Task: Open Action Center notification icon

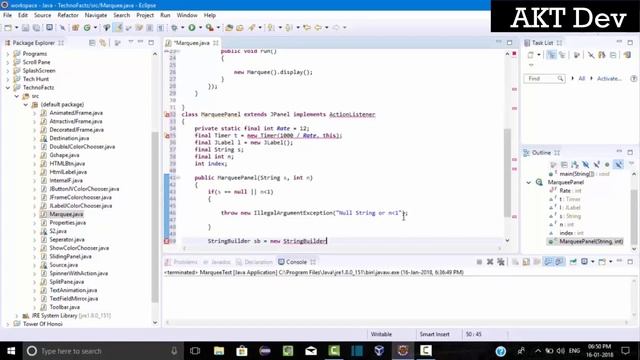Action: click(x=626, y=351)
